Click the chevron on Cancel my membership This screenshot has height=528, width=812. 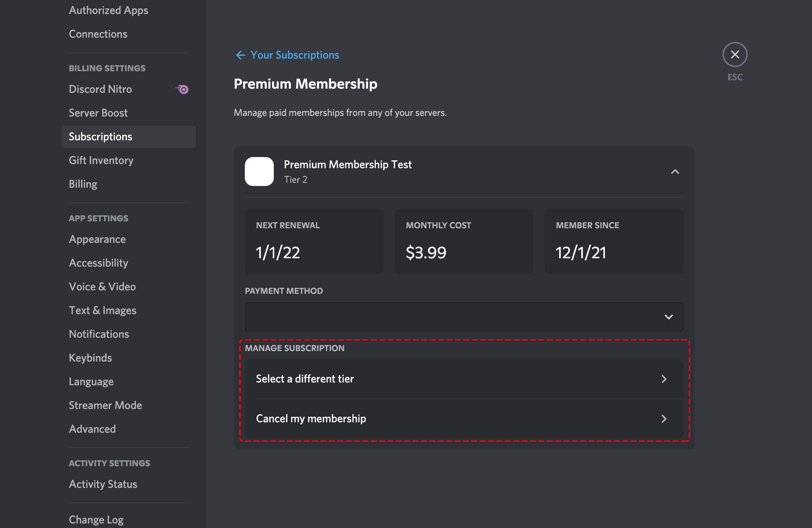(x=664, y=419)
